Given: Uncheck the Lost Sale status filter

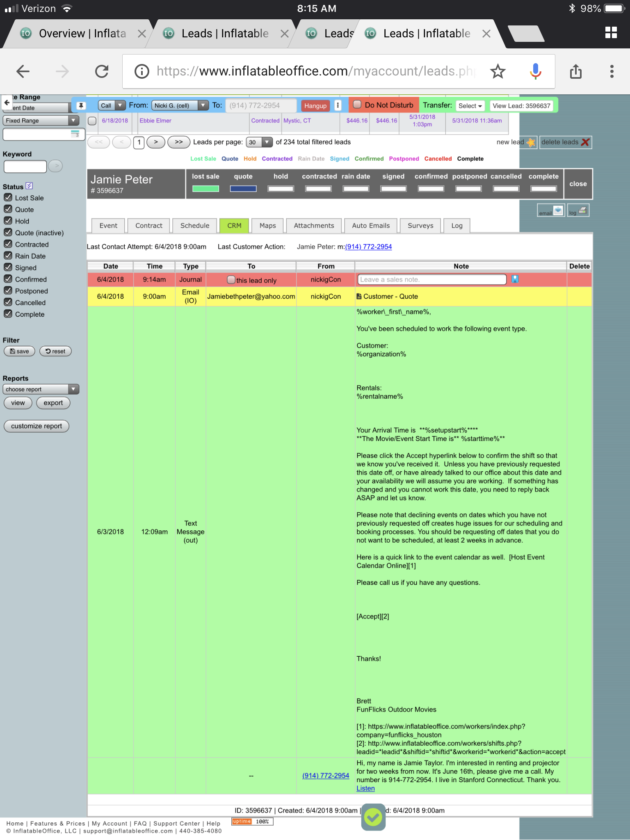Looking at the screenshot, I should click(x=8, y=198).
